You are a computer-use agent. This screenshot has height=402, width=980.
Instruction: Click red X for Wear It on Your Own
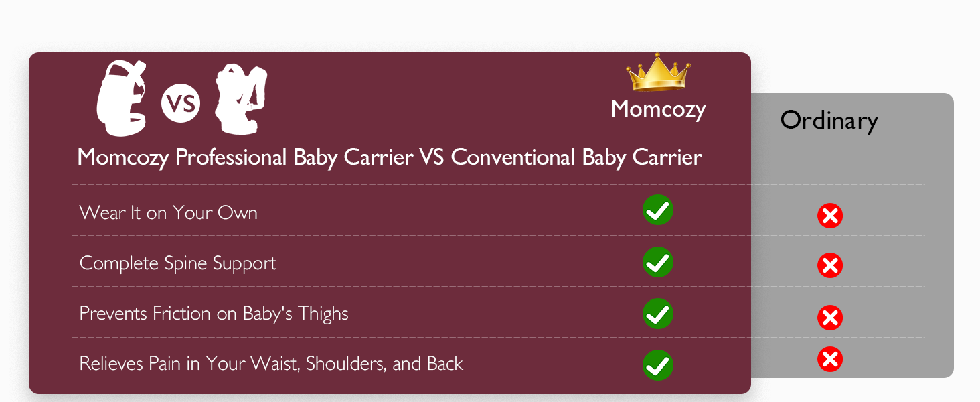(x=830, y=216)
